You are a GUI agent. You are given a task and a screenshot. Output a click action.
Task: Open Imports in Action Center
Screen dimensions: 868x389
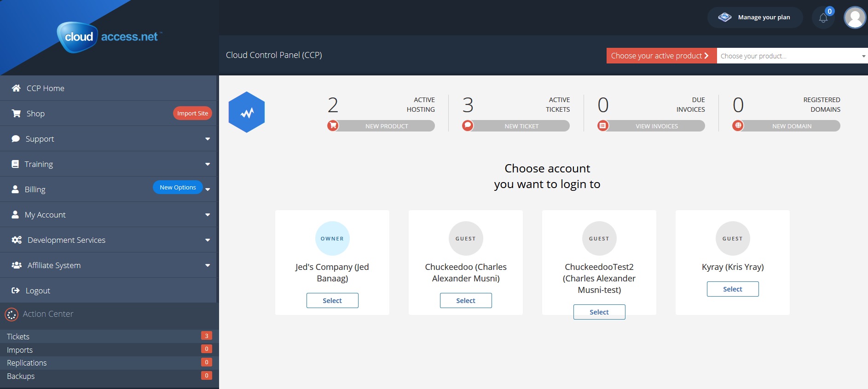tap(110, 349)
